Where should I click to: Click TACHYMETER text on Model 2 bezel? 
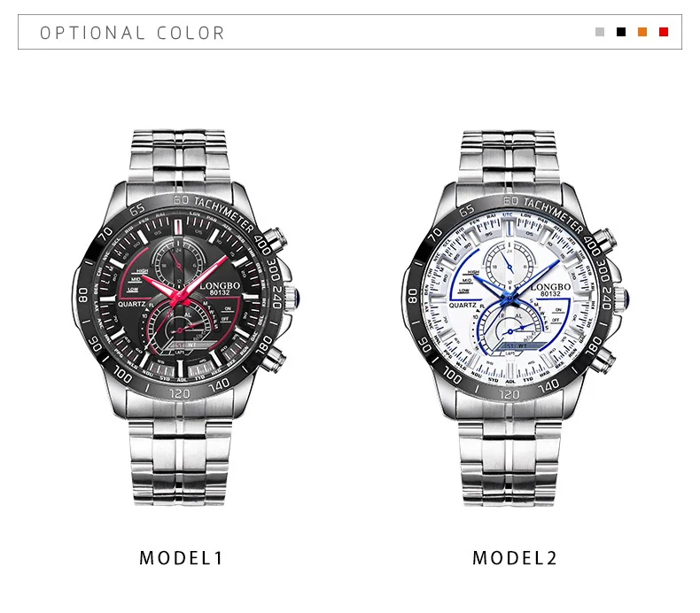coord(553,215)
